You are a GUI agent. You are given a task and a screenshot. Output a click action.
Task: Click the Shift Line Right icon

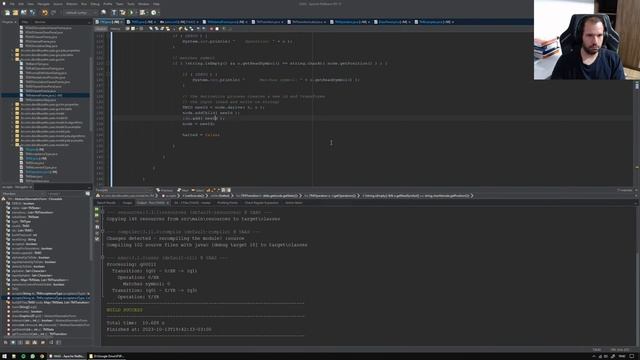pyautogui.click(x=203, y=29)
